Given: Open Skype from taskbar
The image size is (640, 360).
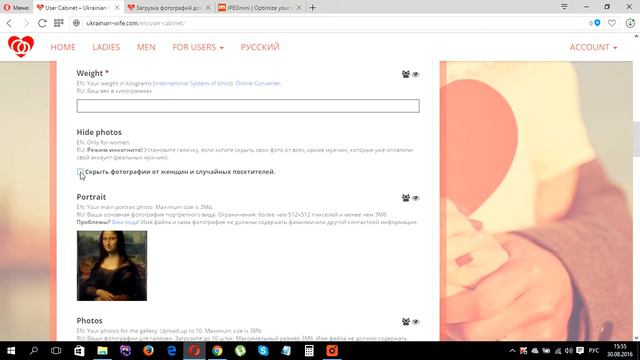Looking at the screenshot, I should [x=263, y=351].
